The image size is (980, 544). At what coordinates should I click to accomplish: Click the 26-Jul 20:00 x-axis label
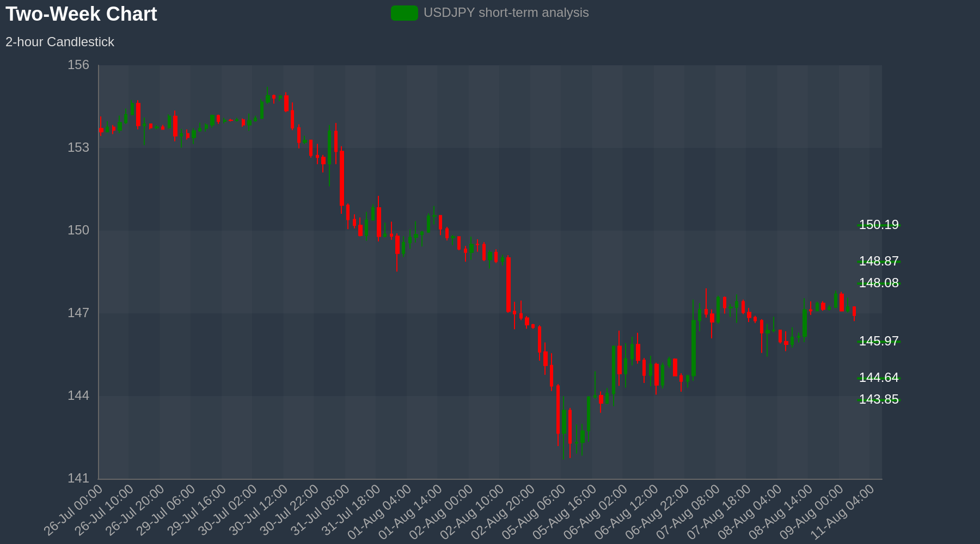click(x=135, y=510)
